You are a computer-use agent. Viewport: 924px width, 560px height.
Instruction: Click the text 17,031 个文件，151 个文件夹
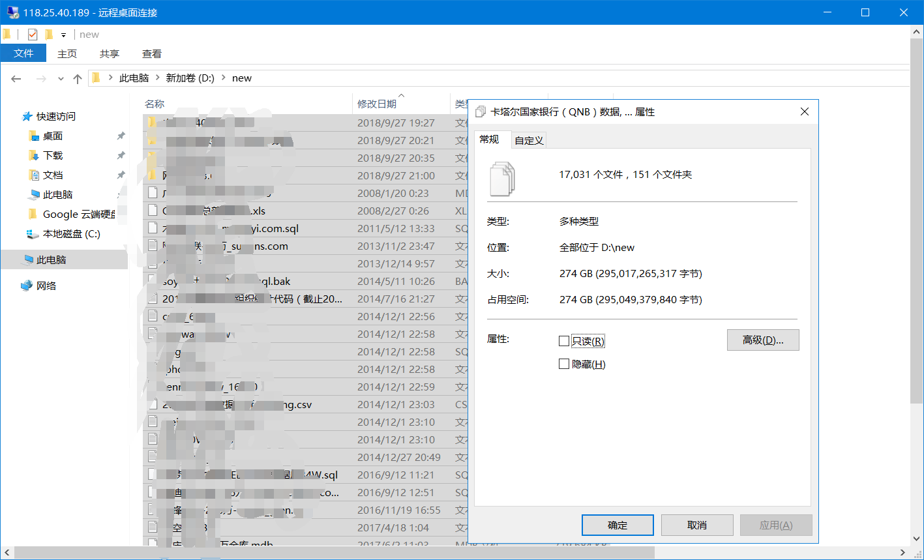[625, 175]
